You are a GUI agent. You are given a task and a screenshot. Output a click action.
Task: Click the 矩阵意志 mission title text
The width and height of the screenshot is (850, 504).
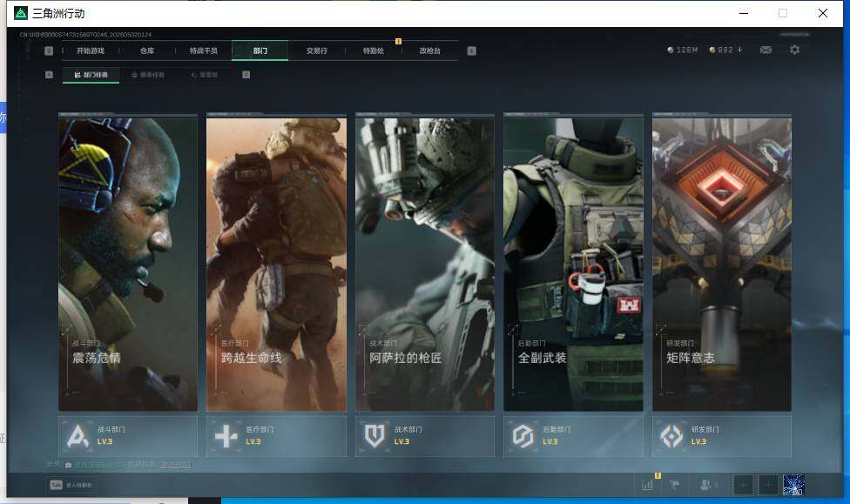coord(691,358)
